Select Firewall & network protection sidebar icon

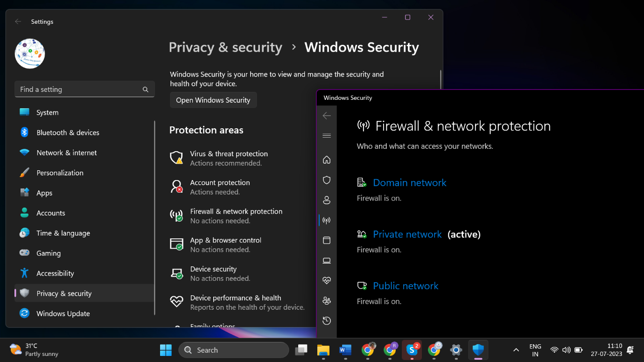(327, 220)
